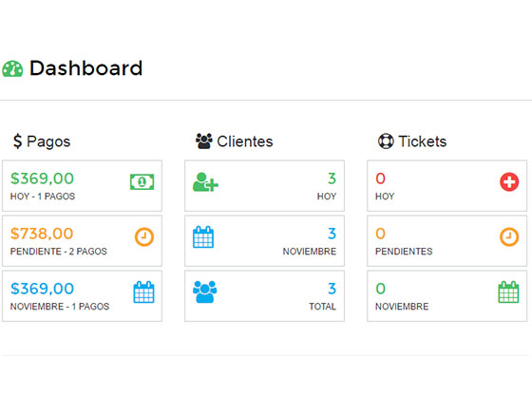Select the Pendientes tickets count
The height and width of the screenshot is (413, 532).
(380, 234)
